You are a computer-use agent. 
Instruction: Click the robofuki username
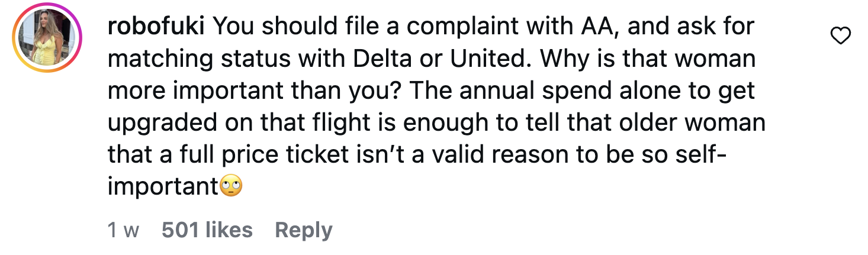pos(156,26)
